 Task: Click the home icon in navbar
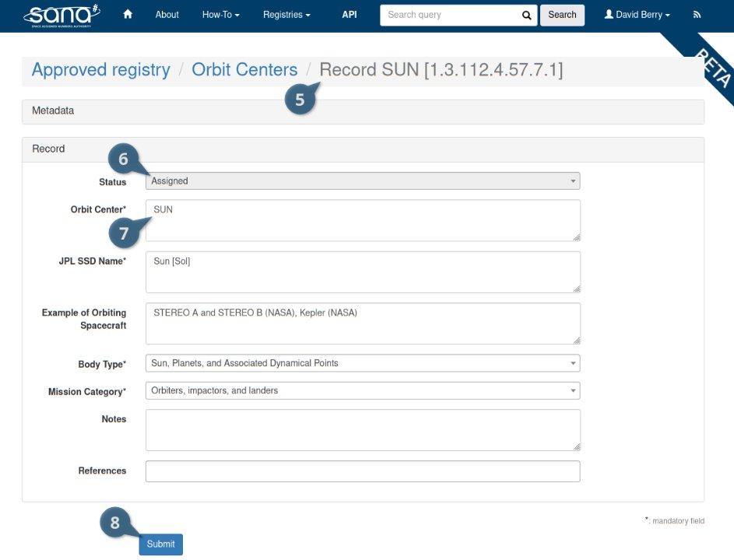128,15
